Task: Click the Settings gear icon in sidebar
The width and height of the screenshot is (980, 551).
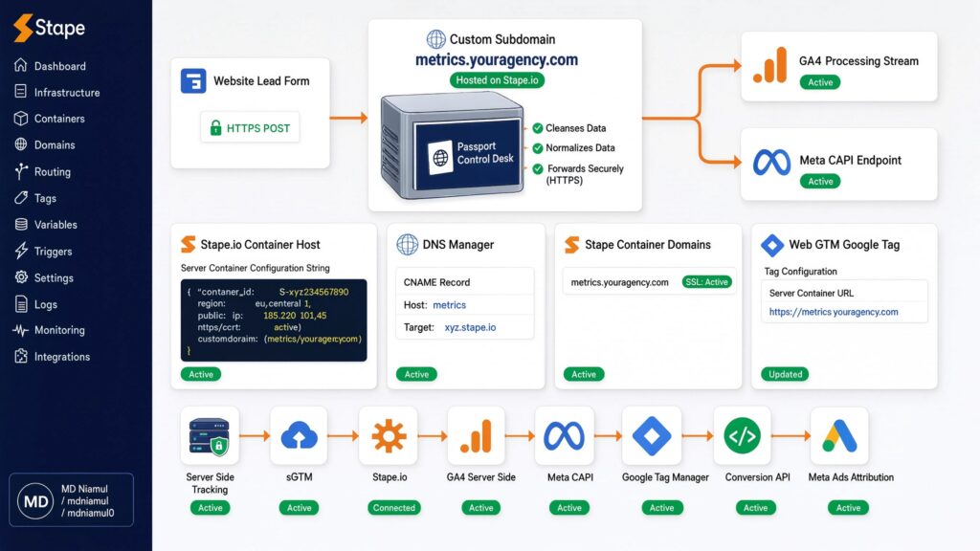Action: 21,277
